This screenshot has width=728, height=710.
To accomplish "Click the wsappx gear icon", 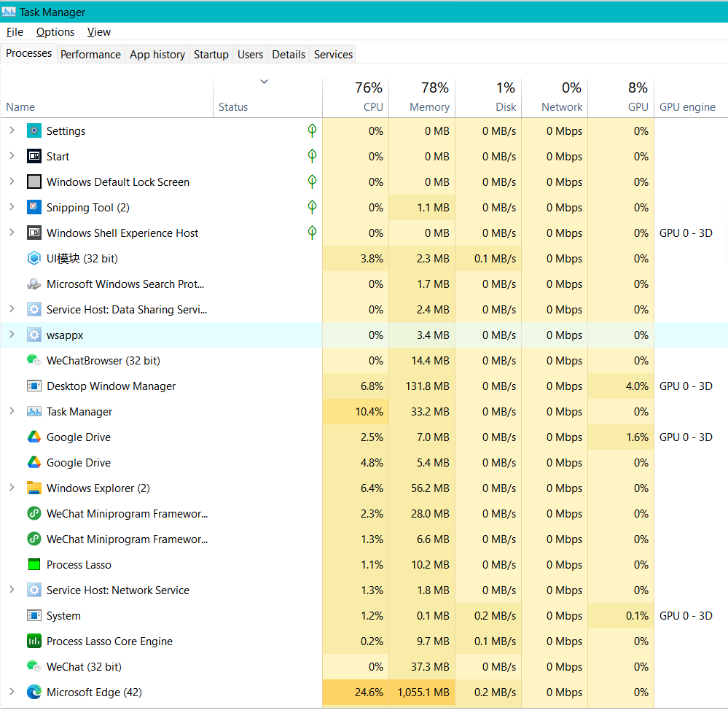I will [34, 335].
